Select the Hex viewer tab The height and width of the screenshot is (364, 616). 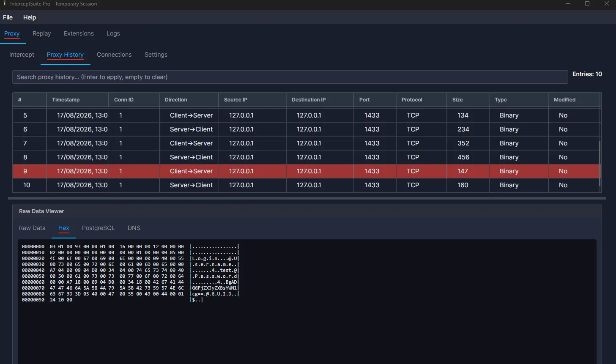(x=64, y=228)
